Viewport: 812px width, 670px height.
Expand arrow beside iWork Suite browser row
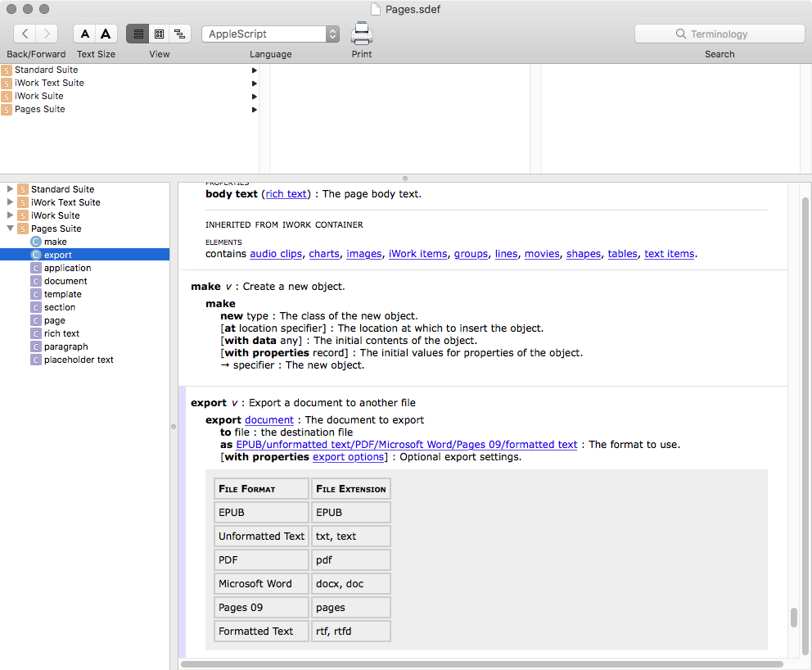pos(255,97)
